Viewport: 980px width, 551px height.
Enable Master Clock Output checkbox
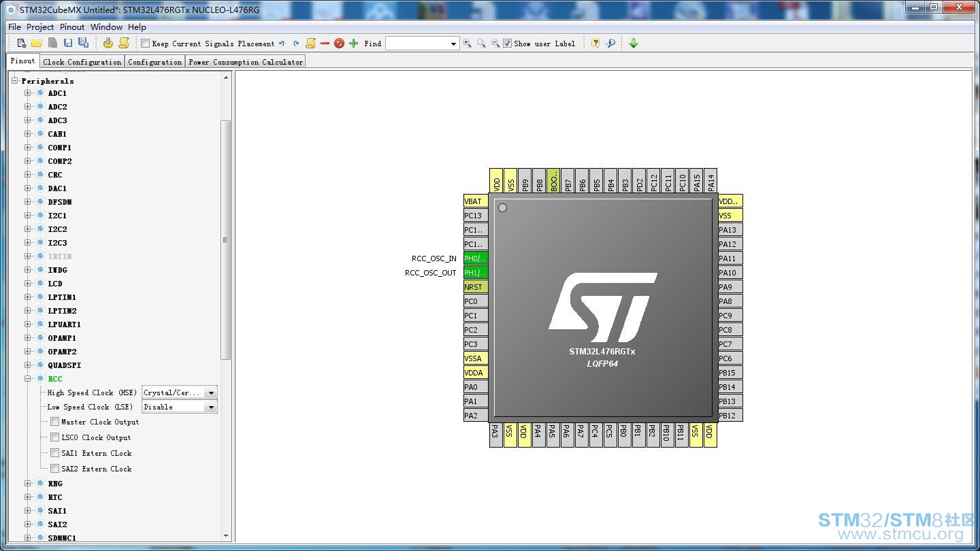coord(54,422)
